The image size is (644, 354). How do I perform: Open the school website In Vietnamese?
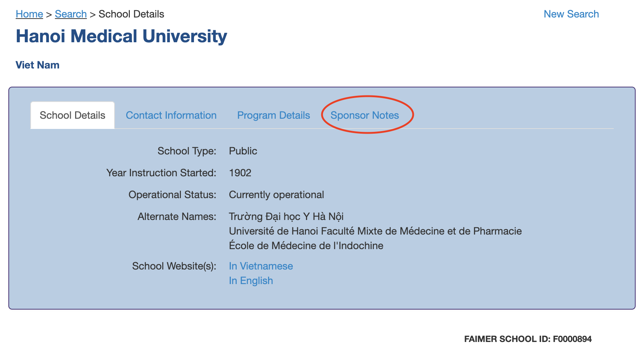261,266
